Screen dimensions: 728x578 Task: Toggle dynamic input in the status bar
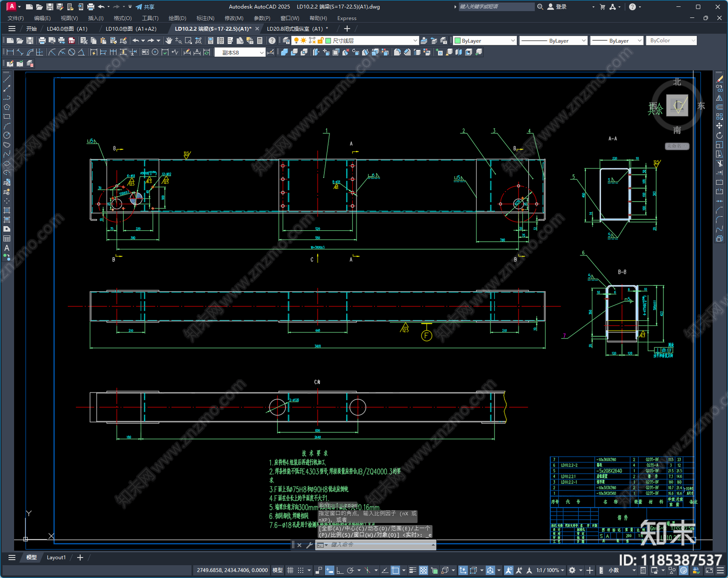[x=329, y=570]
